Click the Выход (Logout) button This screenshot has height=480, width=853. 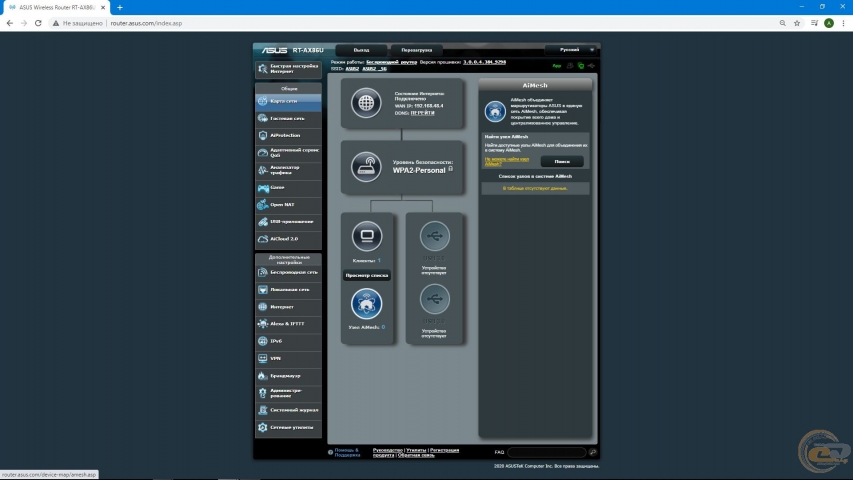point(361,50)
